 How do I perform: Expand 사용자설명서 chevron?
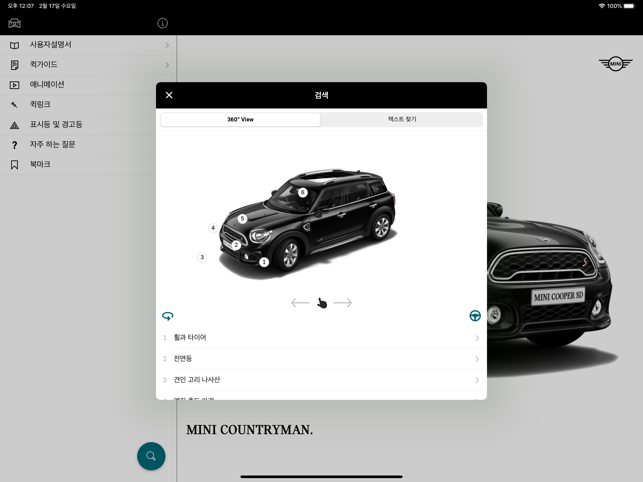[167, 45]
